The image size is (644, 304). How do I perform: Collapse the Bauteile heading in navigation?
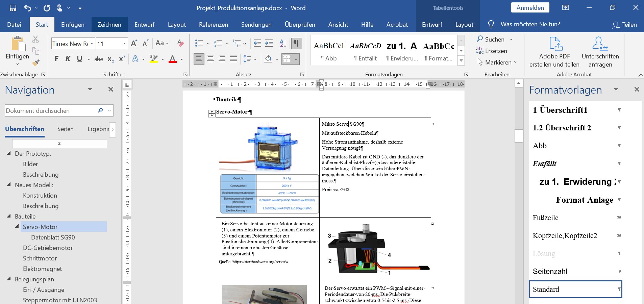(x=9, y=216)
